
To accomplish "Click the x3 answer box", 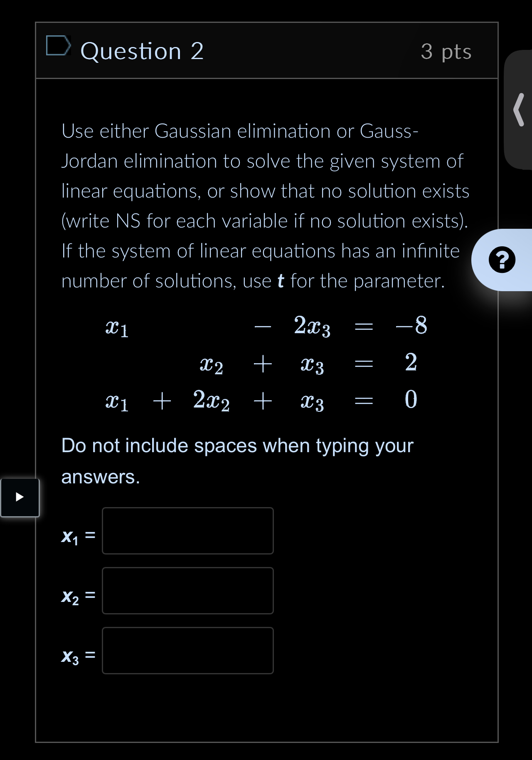I will [x=187, y=651].
